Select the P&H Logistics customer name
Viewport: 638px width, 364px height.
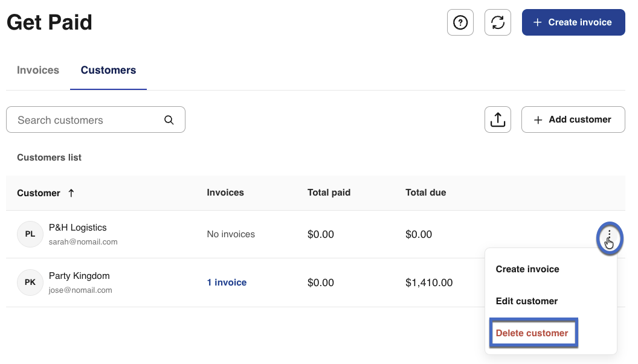tap(78, 228)
